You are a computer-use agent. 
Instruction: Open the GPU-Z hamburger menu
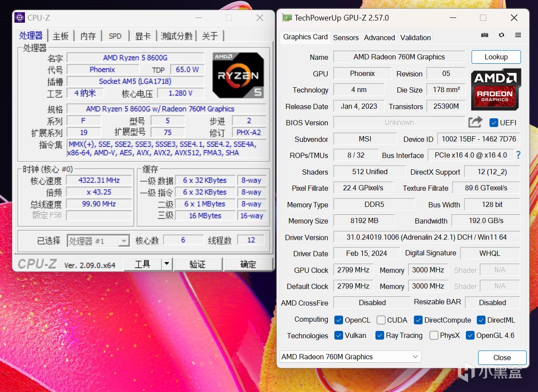click(518, 35)
